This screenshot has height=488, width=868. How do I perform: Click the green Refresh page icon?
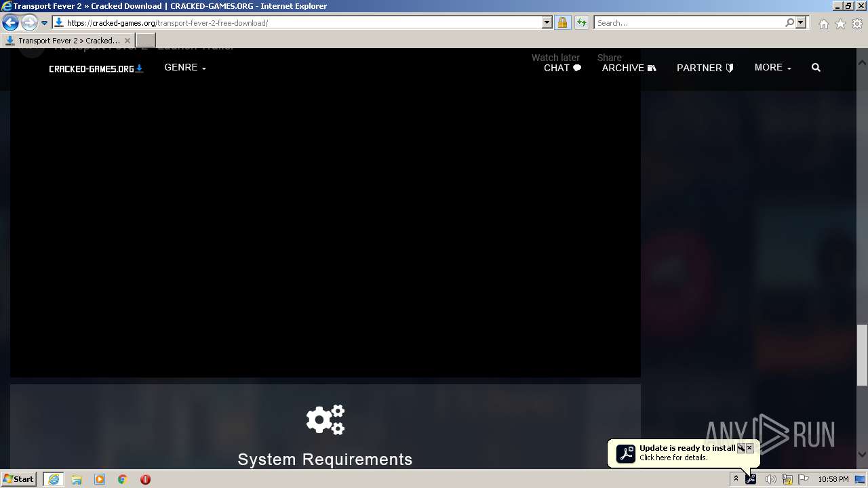pyautogui.click(x=581, y=23)
